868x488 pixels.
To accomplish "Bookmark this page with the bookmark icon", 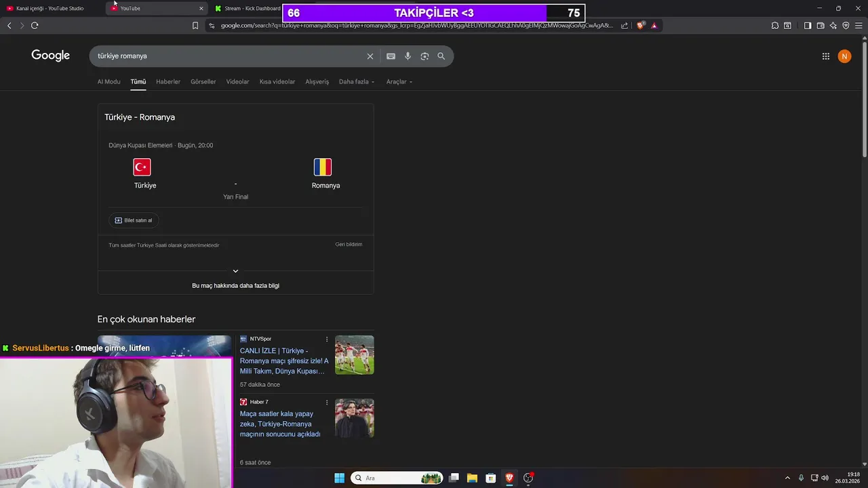I will 195,26.
